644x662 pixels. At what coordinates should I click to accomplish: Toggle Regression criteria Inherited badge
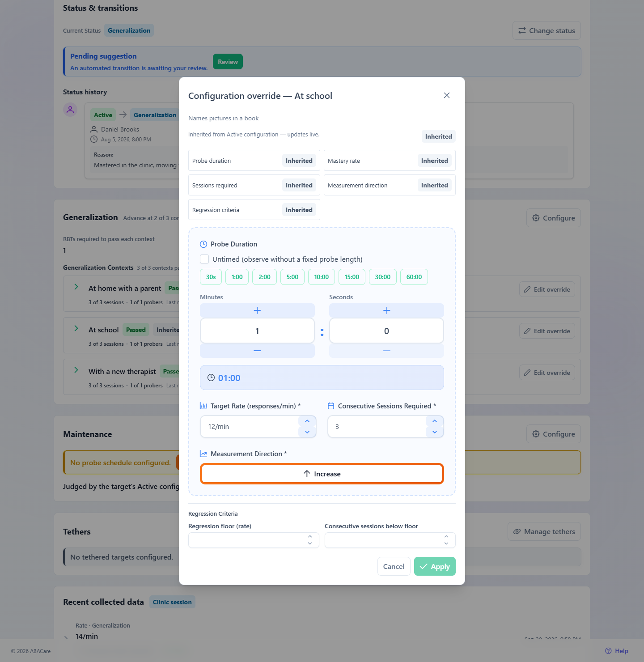(x=299, y=210)
